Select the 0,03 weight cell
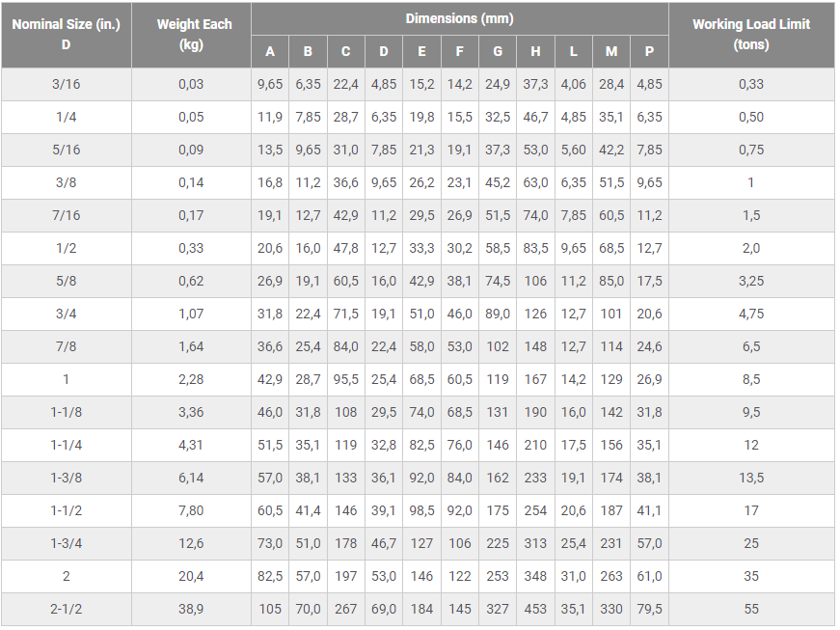The height and width of the screenshot is (630, 840). click(191, 84)
